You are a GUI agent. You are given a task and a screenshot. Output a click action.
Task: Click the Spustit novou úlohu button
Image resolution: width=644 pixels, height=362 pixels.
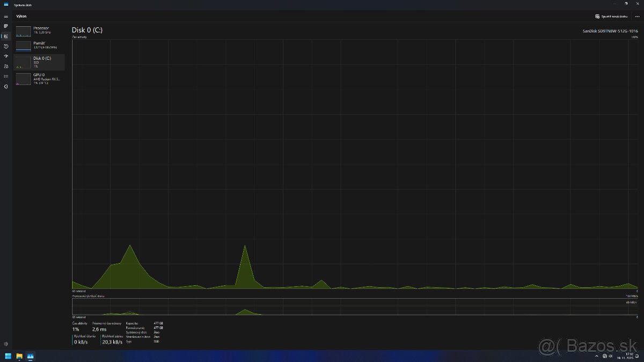pyautogui.click(x=611, y=17)
